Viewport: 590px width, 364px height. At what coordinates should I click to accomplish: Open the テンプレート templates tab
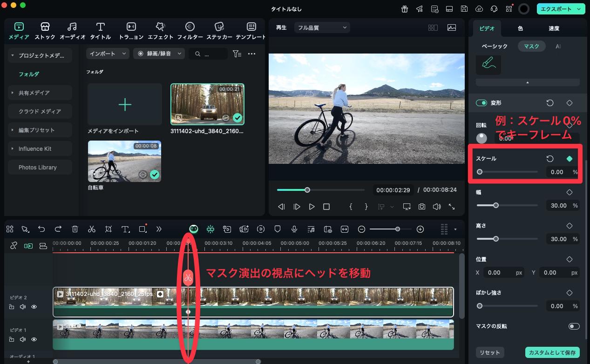point(251,31)
